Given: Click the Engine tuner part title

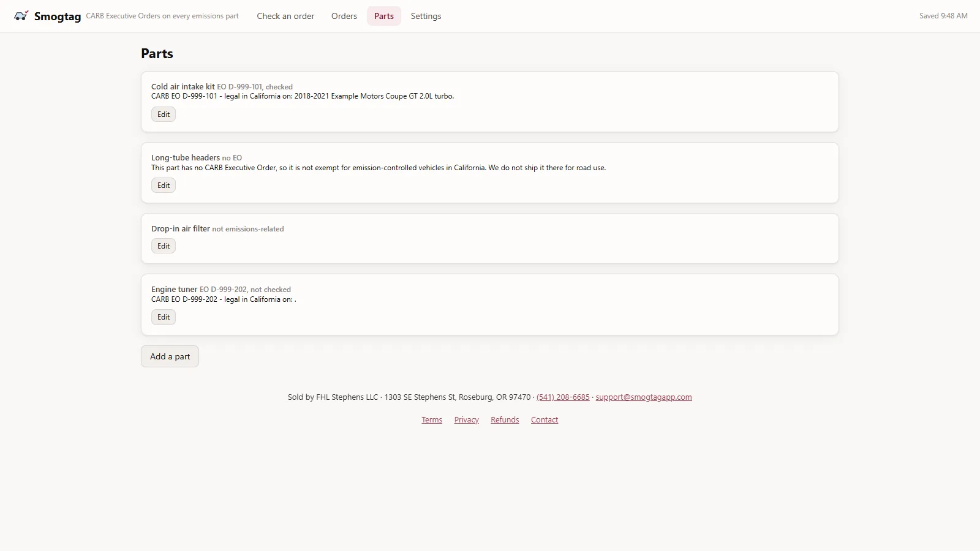Looking at the screenshot, I should (175, 289).
